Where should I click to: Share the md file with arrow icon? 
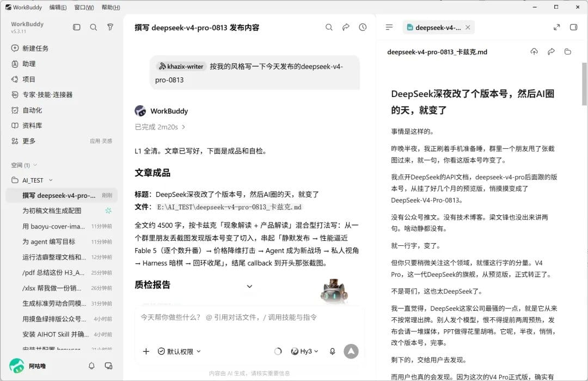click(x=551, y=51)
